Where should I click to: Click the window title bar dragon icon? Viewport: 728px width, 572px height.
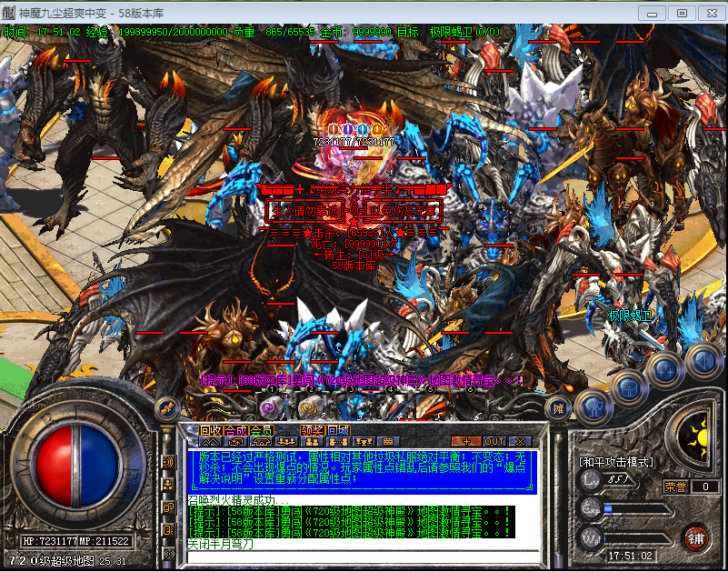(x=8, y=13)
